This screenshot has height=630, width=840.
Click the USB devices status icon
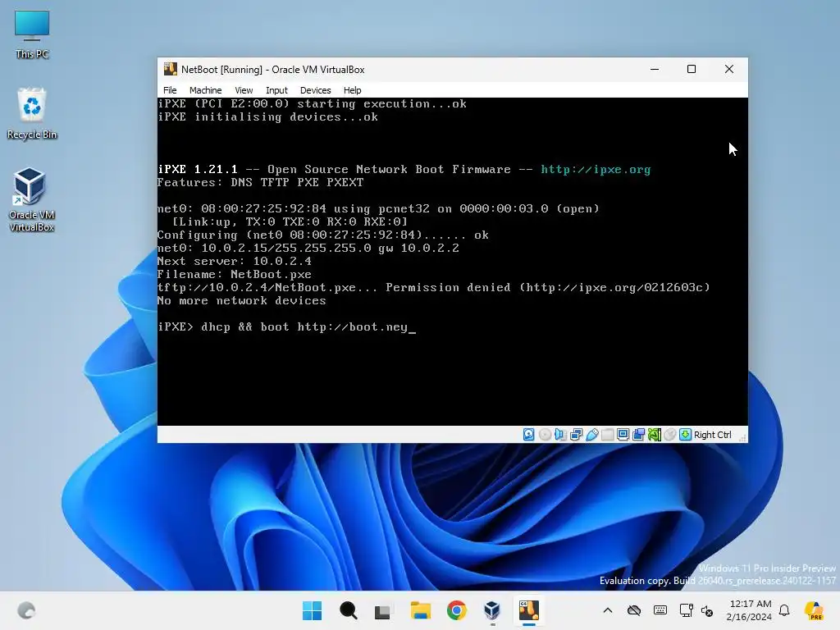tap(592, 435)
